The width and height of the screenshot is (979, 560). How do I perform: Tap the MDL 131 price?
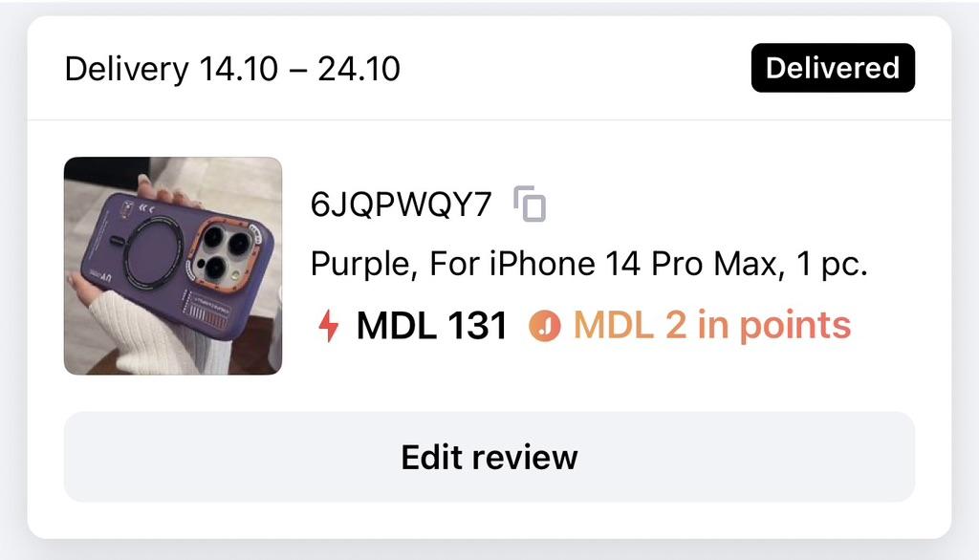(x=431, y=325)
